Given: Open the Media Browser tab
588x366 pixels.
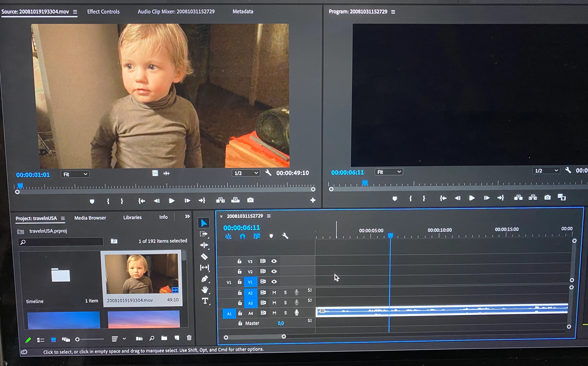Looking at the screenshot, I should point(90,218).
